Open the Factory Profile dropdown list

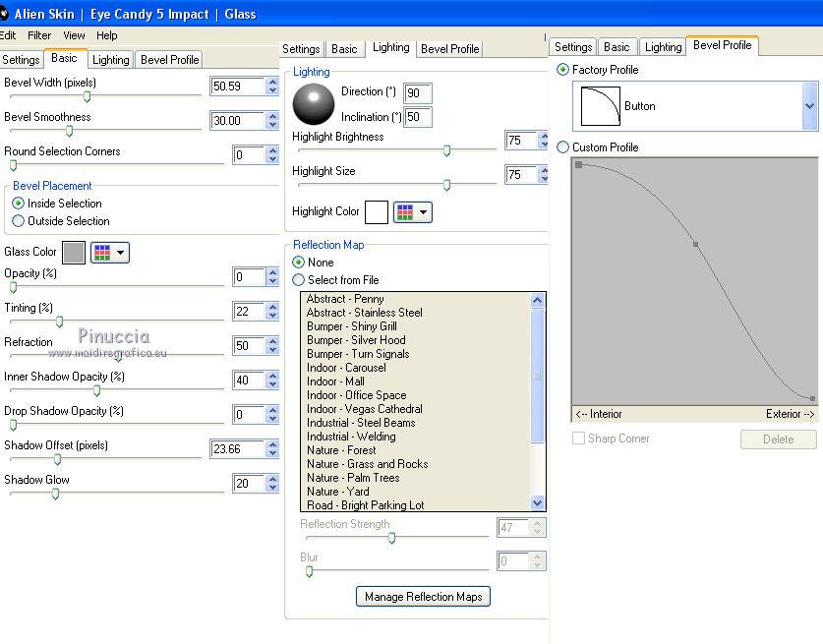click(x=809, y=106)
